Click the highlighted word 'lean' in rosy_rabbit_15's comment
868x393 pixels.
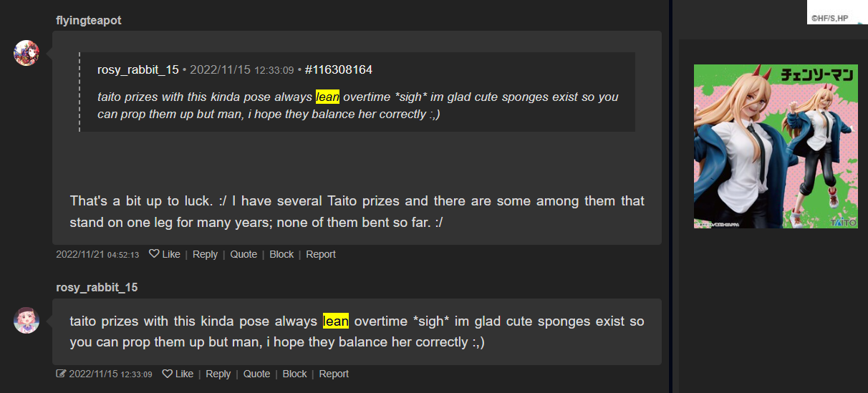point(336,321)
